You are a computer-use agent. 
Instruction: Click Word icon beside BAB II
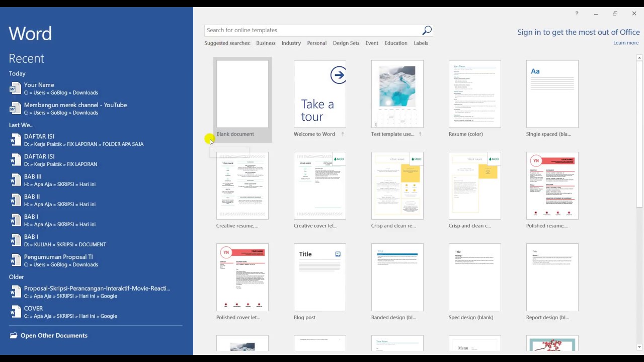(x=15, y=200)
